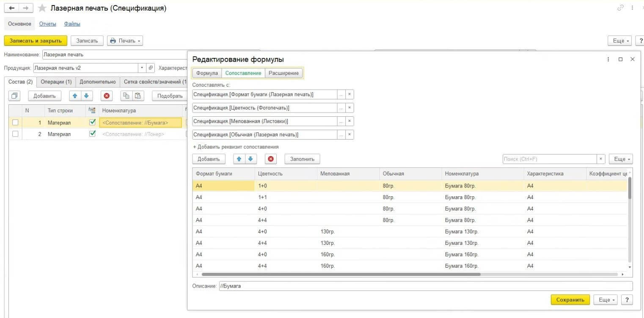
Task: Choose value via ... for Формат бумаги field
Action: pos(341,94)
